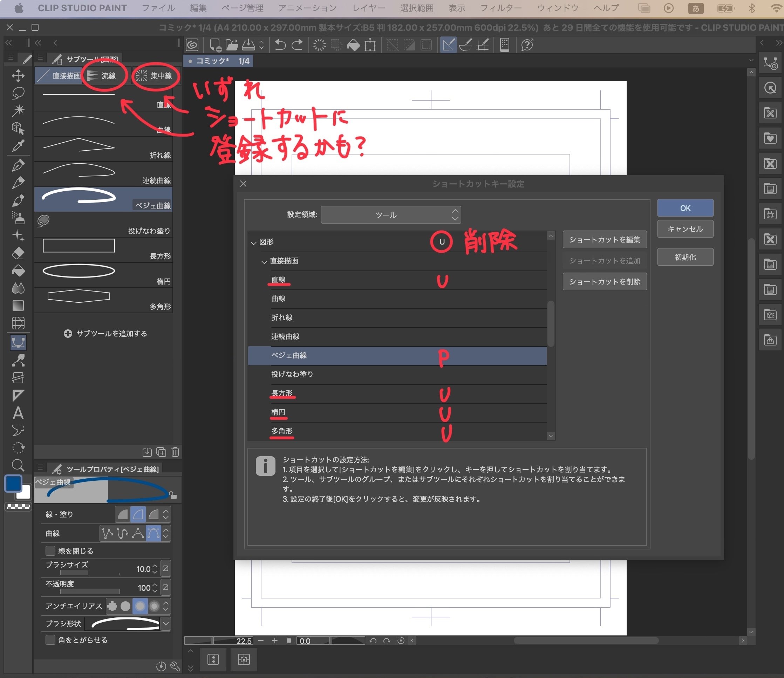Click the Redo icon in command bar
This screenshot has width=784, height=678.
(x=298, y=45)
